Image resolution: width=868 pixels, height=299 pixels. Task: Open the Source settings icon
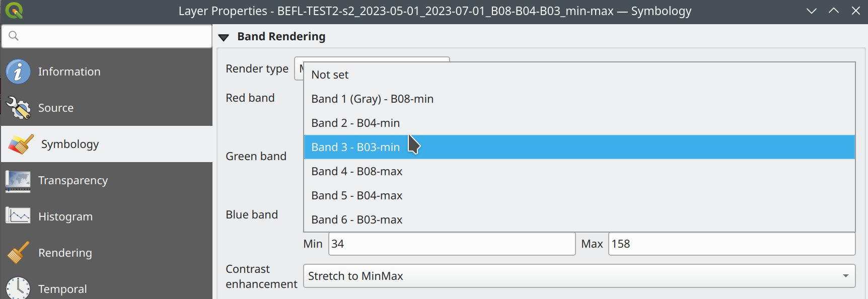coord(18,108)
